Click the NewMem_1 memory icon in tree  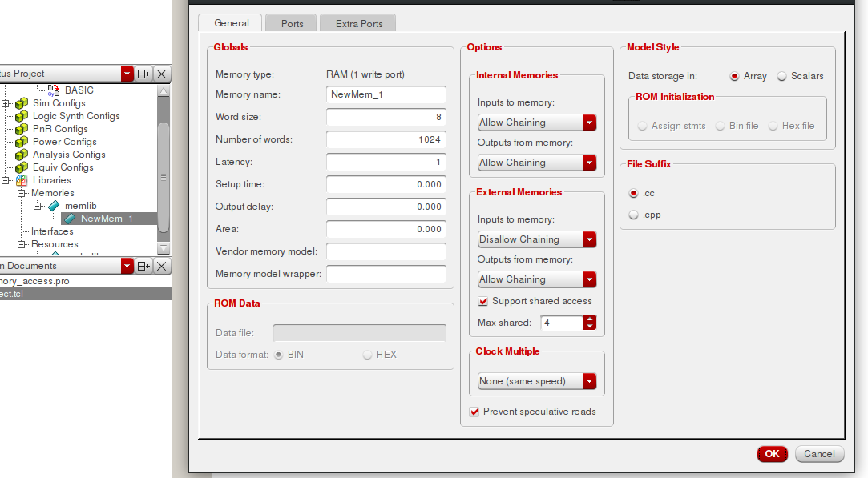71,219
